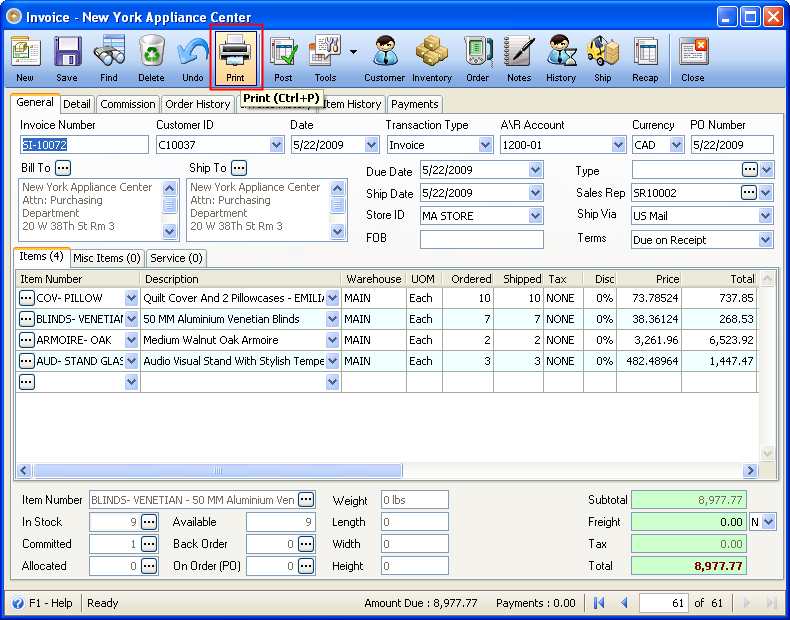The width and height of the screenshot is (790, 620).
Task: Switch to the Commission tab
Action: 128,104
